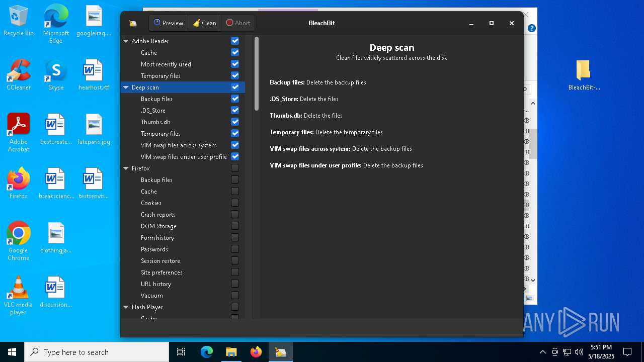Collapse the Firefox tree group
Viewport: 644px width, 362px height.
tap(126, 168)
